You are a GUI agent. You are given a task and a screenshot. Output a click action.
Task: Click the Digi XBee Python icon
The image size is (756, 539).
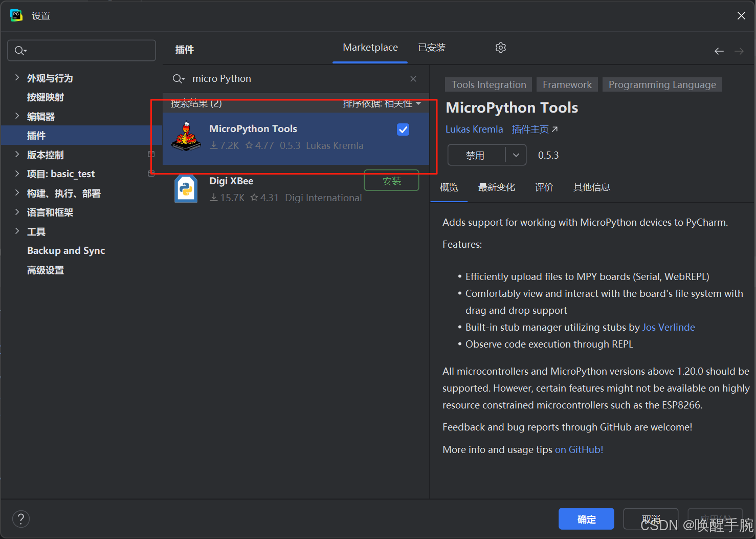point(186,189)
